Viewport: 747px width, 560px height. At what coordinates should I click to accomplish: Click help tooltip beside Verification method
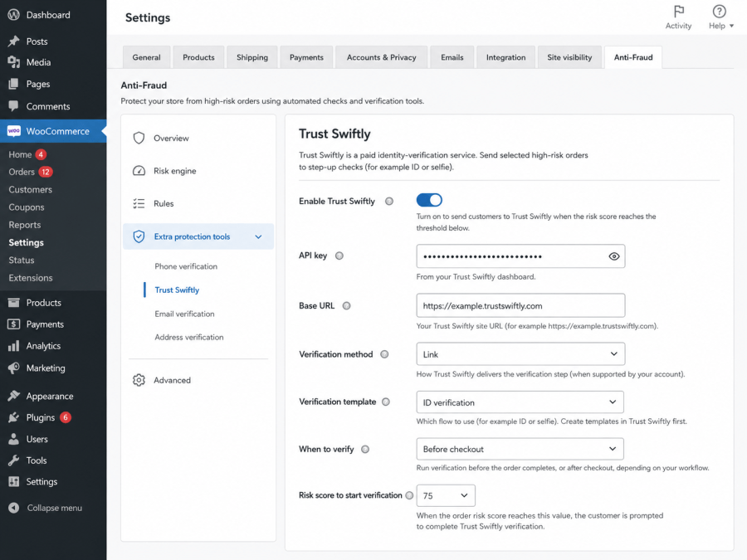pyautogui.click(x=384, y=354)
